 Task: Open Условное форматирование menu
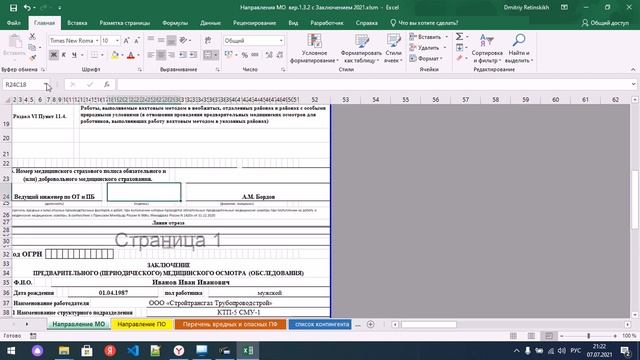[314, 48]
